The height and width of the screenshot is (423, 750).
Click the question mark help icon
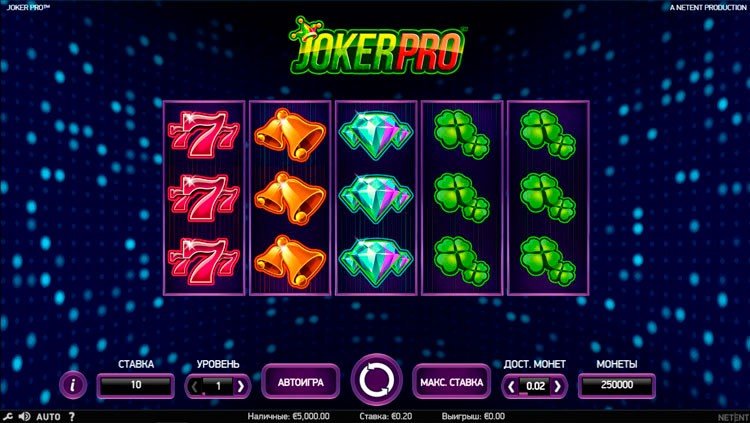click(72, 416)
